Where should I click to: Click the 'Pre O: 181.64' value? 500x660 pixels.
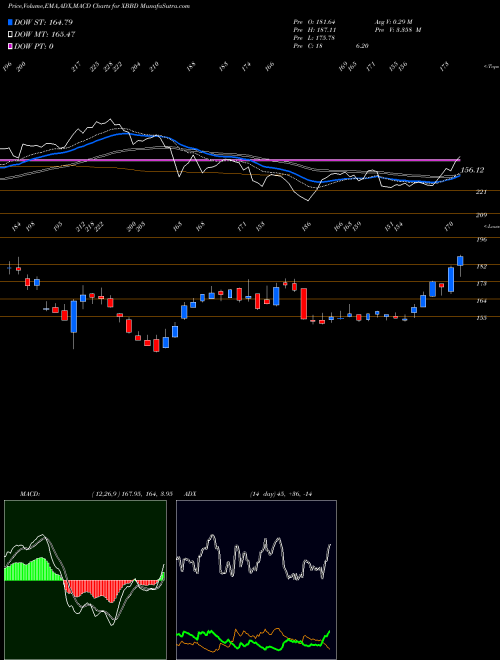tap(314, 22)
